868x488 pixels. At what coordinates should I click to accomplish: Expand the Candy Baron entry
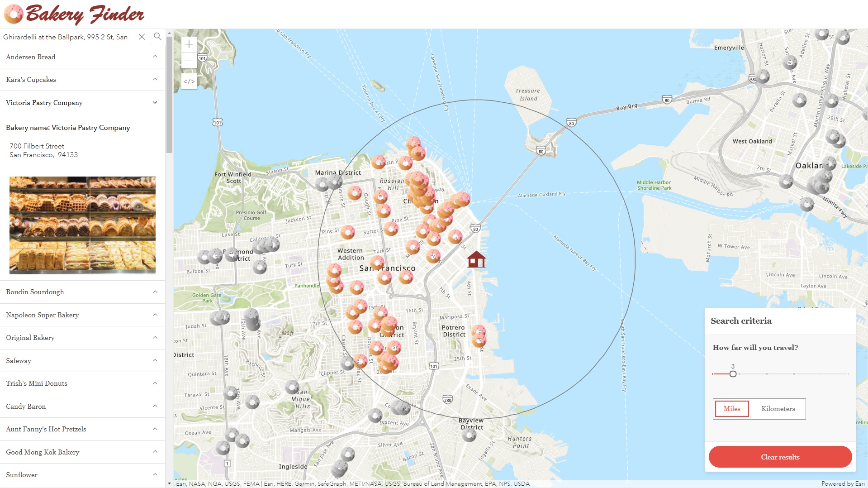(x=82, y=407)
